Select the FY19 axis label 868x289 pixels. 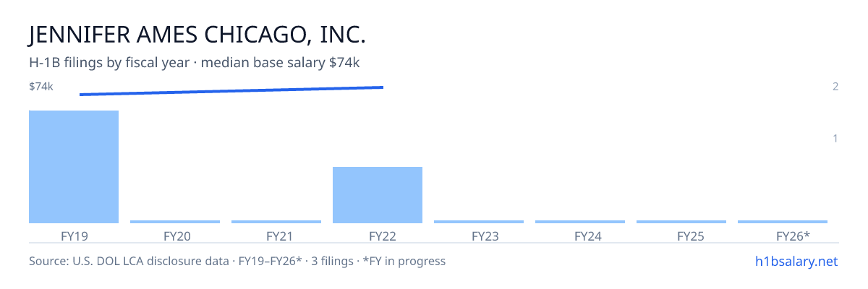point(74,236)
